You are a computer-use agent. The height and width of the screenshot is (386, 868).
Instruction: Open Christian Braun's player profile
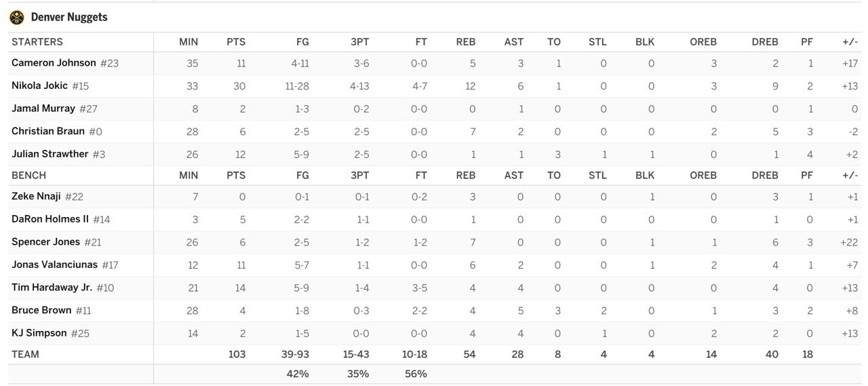tap(47, 132)
